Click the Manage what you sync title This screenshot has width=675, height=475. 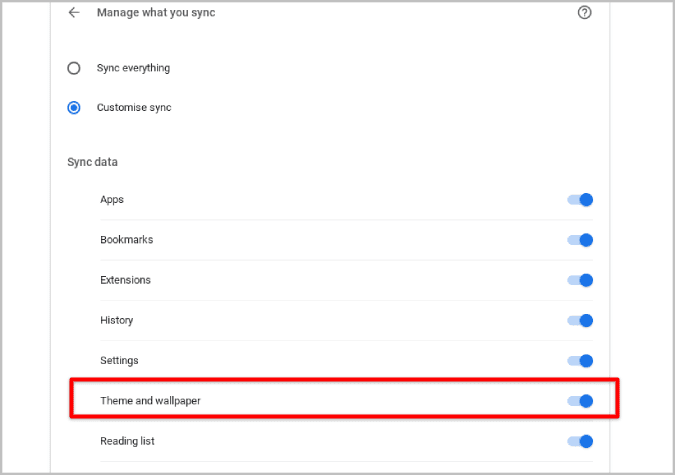click(156, 13)
